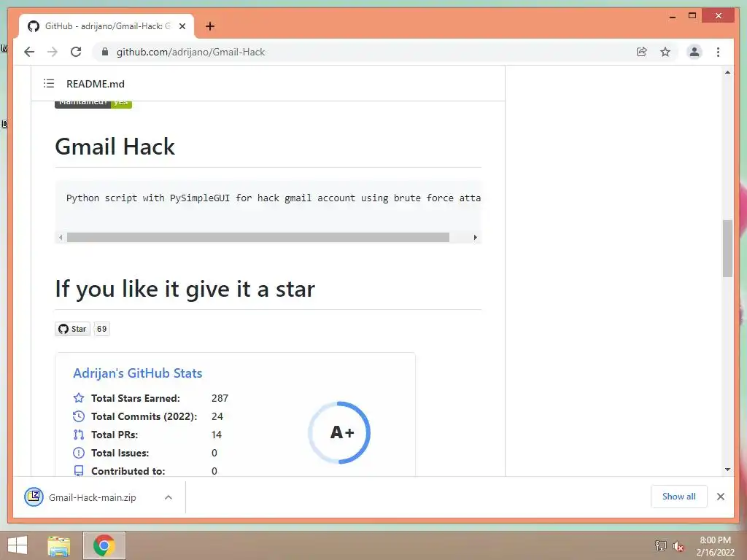This screenshot has width=747, height=560.
Task: Click the GitHub Star button
Action: pyautogui.click(x=72, y=329)
